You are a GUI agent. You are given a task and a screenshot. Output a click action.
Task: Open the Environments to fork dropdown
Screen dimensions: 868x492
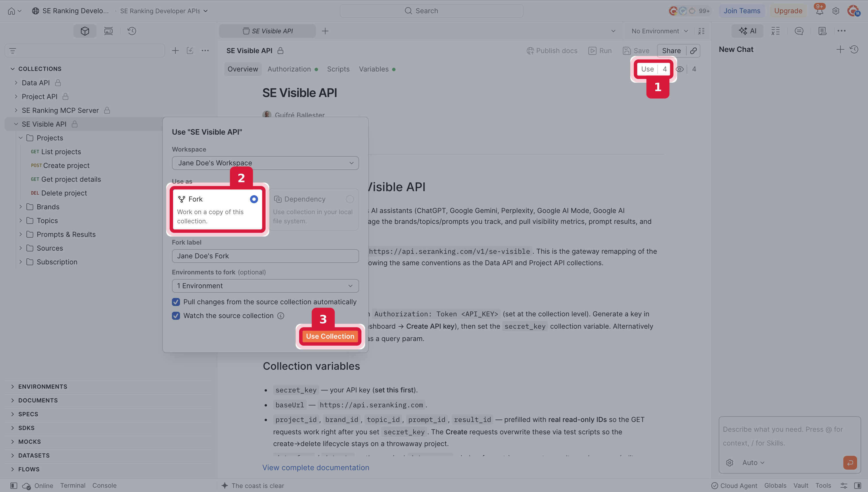(x=265, y=286)
